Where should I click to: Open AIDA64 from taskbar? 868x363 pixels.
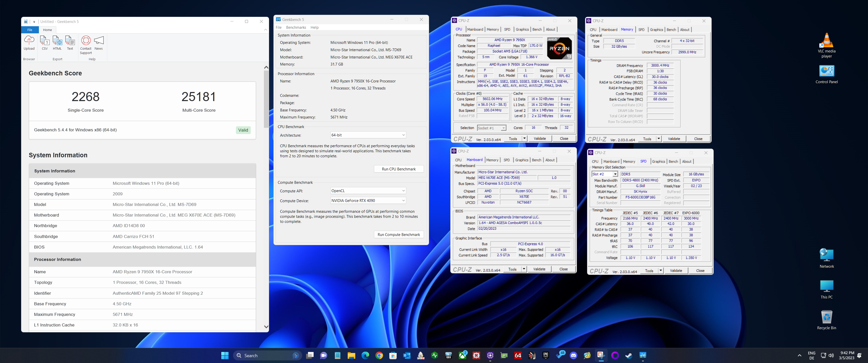(x=518, y=355)
